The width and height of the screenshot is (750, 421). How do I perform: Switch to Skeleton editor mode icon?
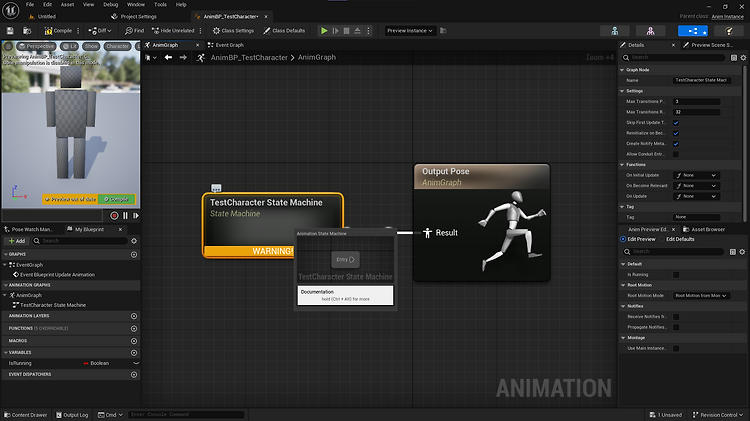615,31
